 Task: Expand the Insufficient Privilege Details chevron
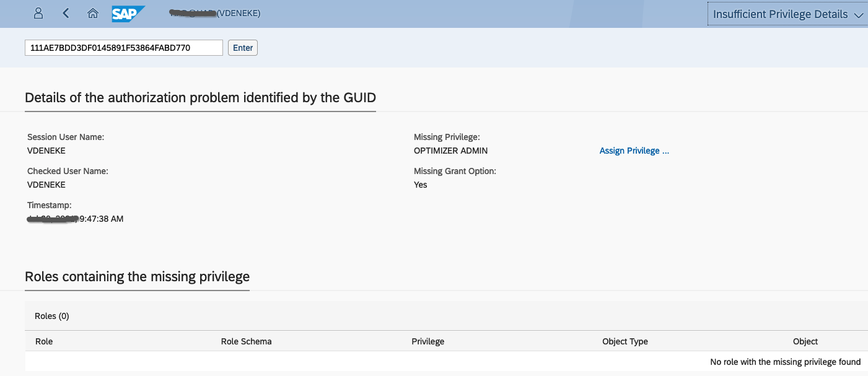click(858, 14)
